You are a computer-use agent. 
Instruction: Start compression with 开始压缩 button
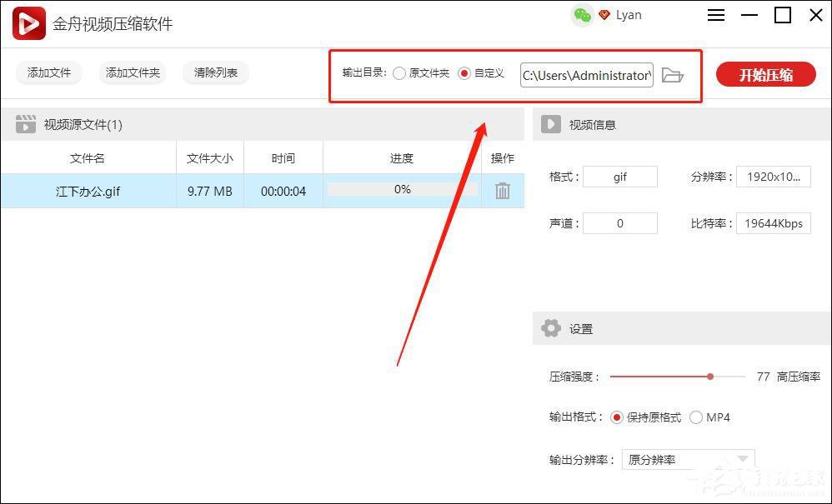(765, 74)
